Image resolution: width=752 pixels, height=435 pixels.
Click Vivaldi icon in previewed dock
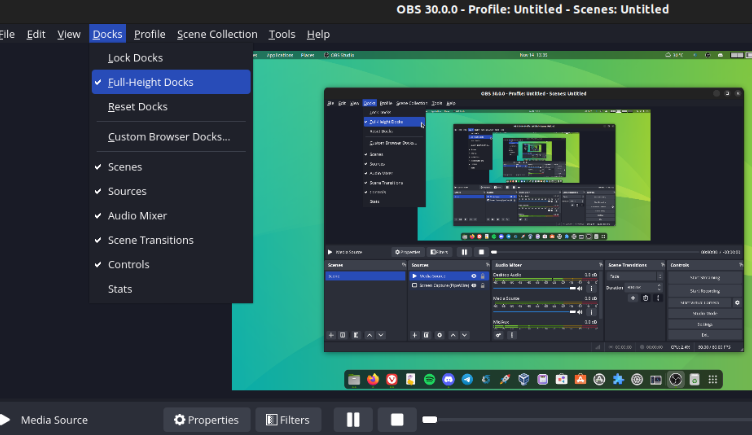[392, 380]
